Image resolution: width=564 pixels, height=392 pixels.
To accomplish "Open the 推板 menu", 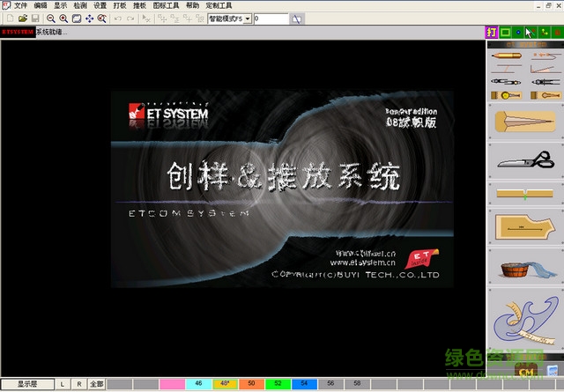I will (x=139, y=5).
